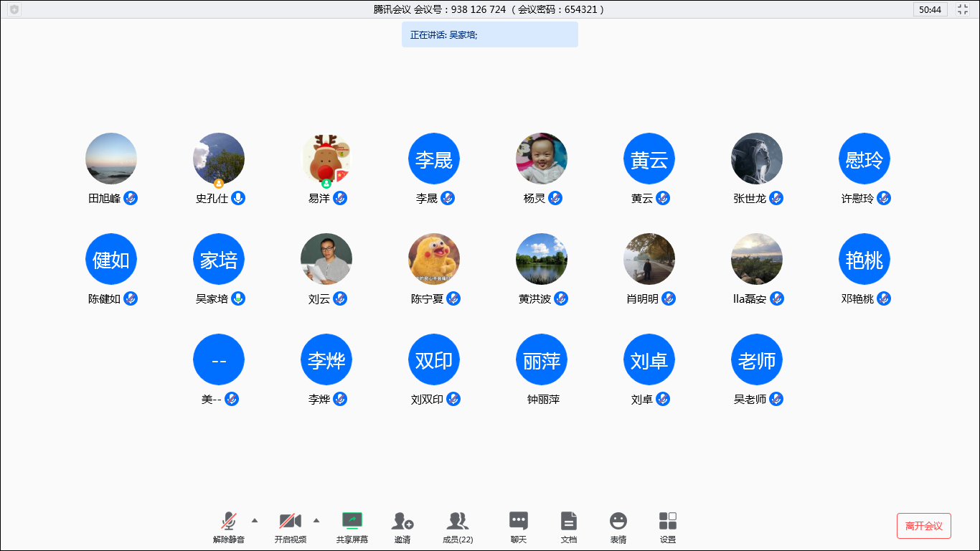
Task: Click the 离开会议 leave meeting button
Action: click(923, 526)
